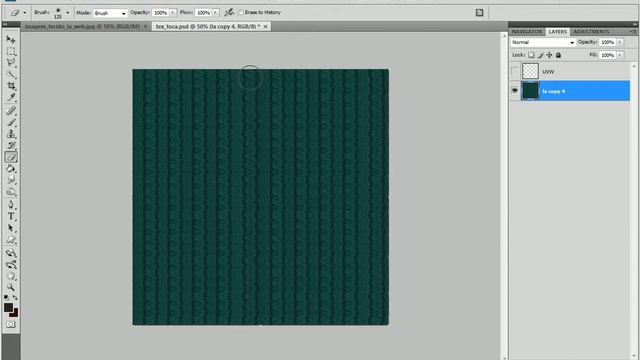The height and width of the screenshot is (360, 640).
Task: Close the imagem_tecido_la_web.jpg tab
Action: [x=145, y=27]
